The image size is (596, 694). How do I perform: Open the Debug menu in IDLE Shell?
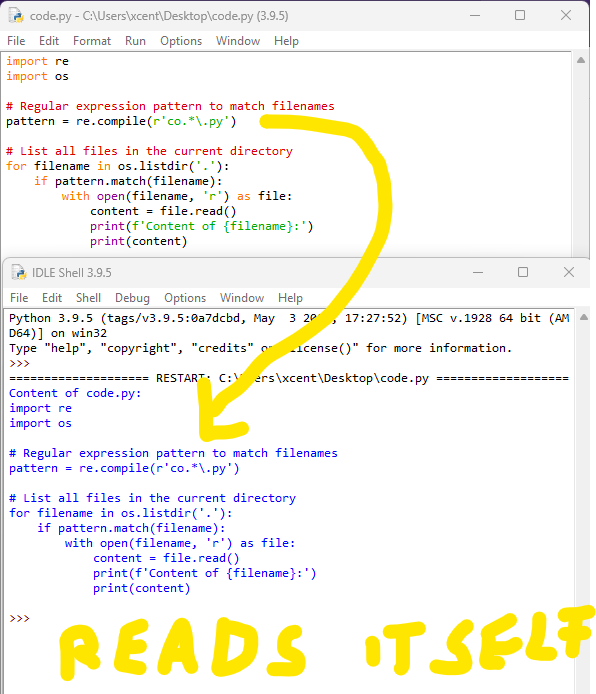coord(132,298)
